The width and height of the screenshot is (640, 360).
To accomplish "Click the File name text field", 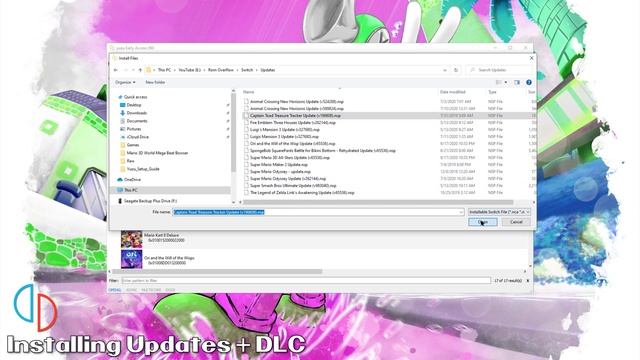I will pos(316,212).
